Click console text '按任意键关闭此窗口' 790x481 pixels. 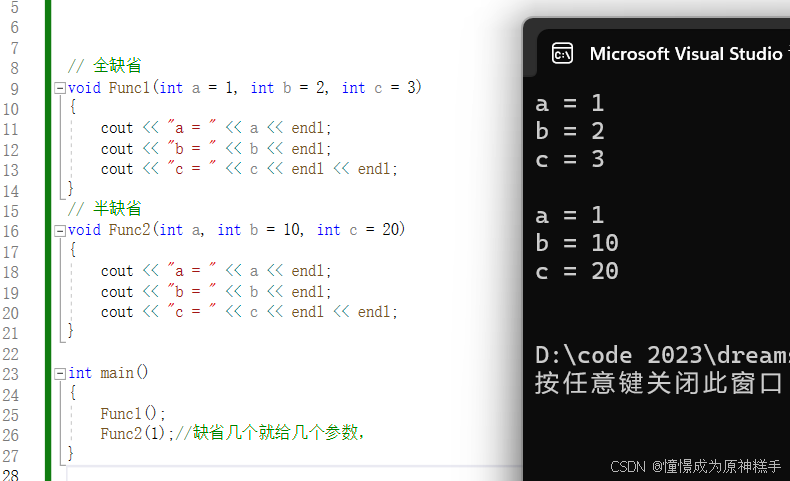pyautogui.click(x=659, y=383)
